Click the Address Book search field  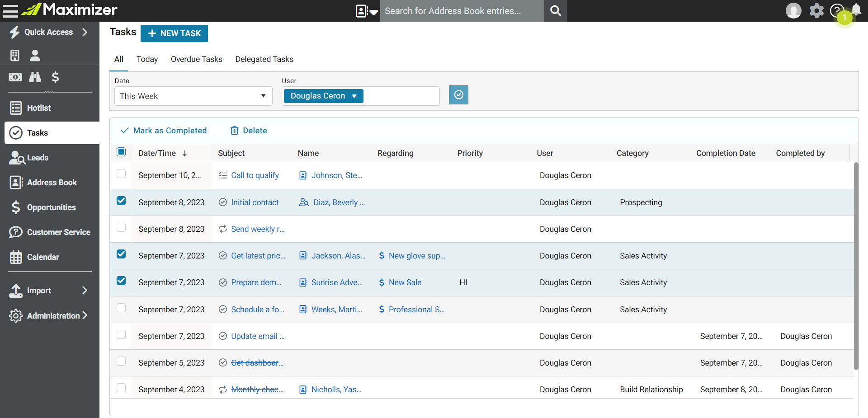click(462, 11)
